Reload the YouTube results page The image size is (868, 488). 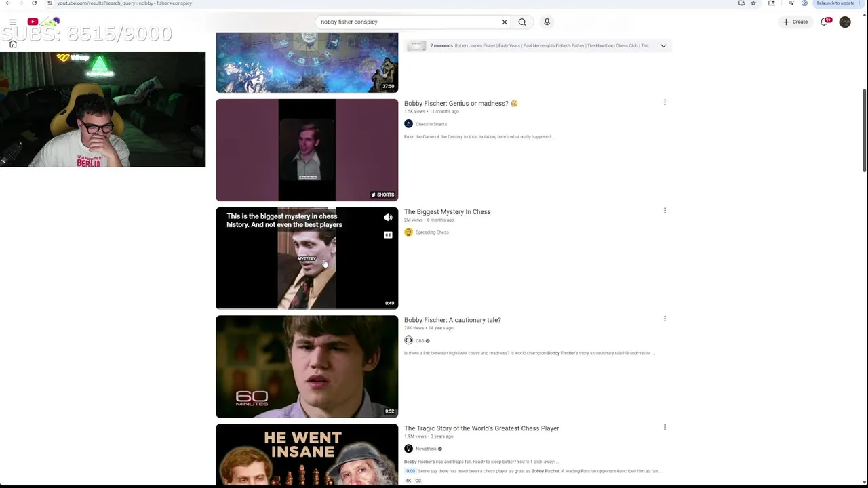click(34, 3)
